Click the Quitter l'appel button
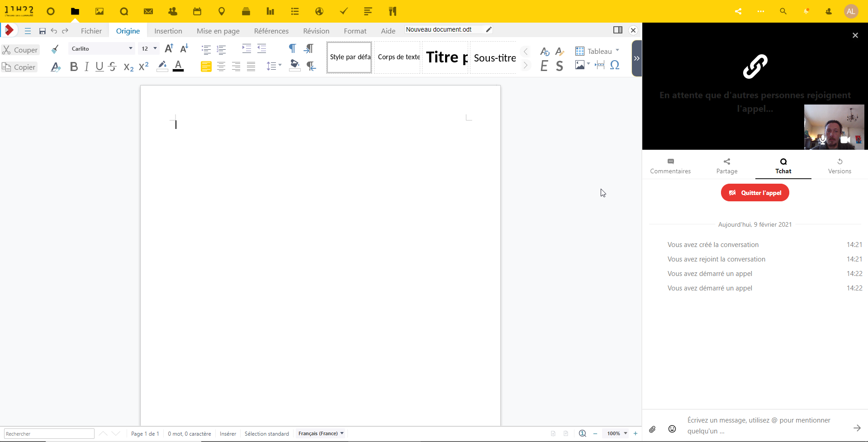Screen dimensions: 868x442 [754, 193]
